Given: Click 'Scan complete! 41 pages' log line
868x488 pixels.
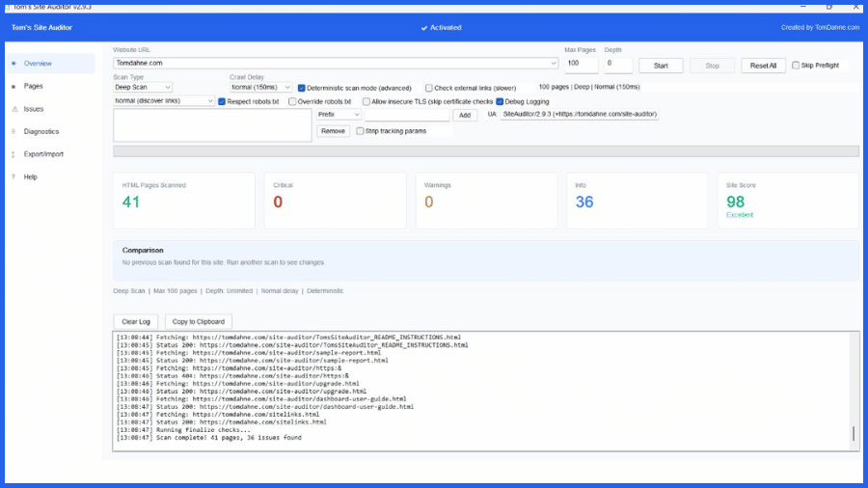Looking at the screenshot, I should pos(209,438).
